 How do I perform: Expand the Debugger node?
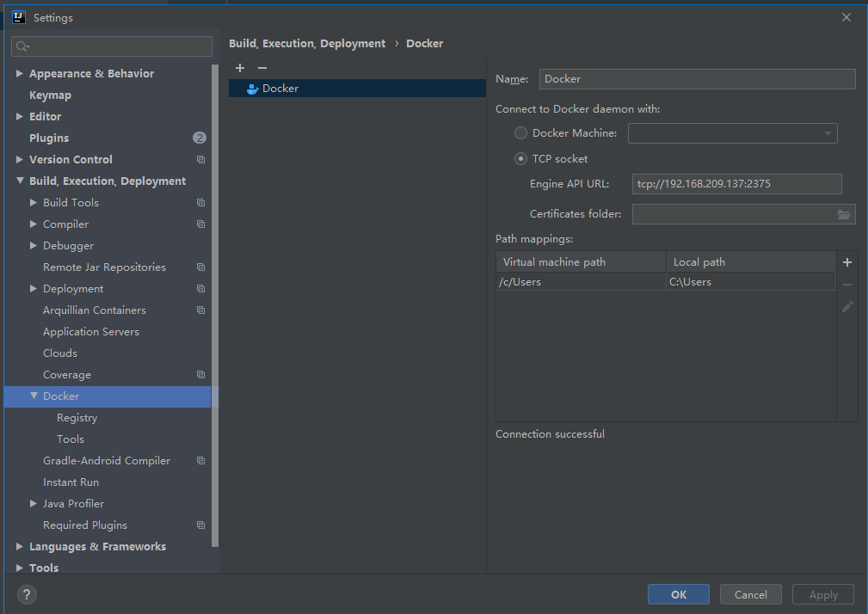point(34,245)
